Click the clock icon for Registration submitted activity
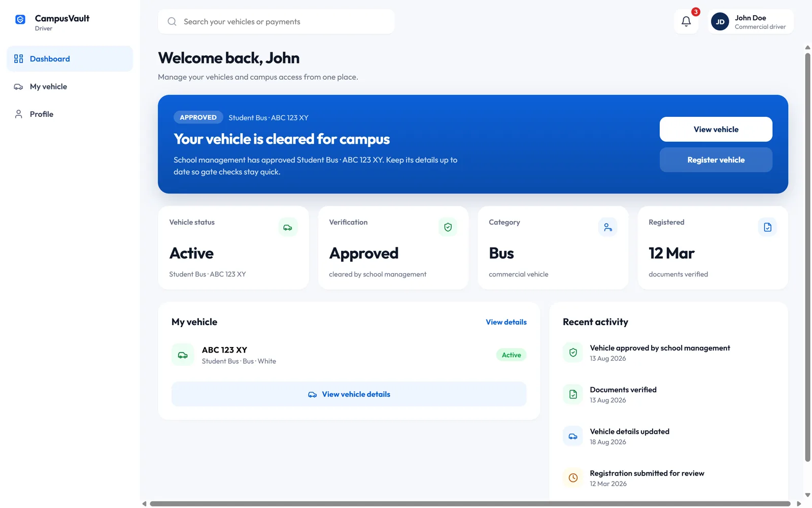The width and height of the screenshot is (812, 508). pyautogui.click(x=573, y=478)
